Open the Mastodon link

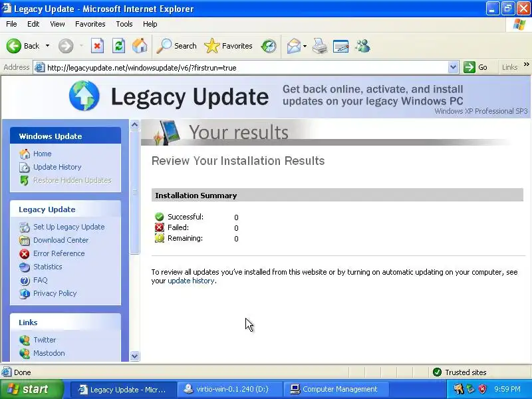point(49,353)
